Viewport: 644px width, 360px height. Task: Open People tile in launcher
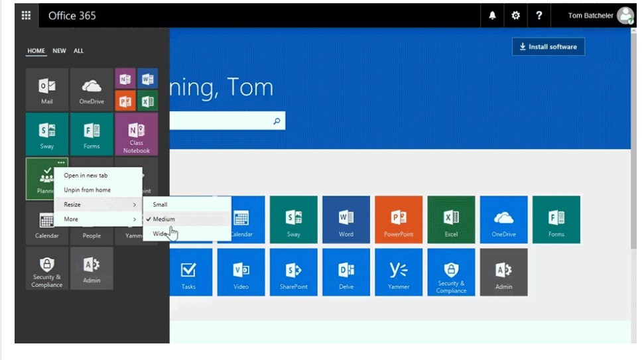click(92, 235)
